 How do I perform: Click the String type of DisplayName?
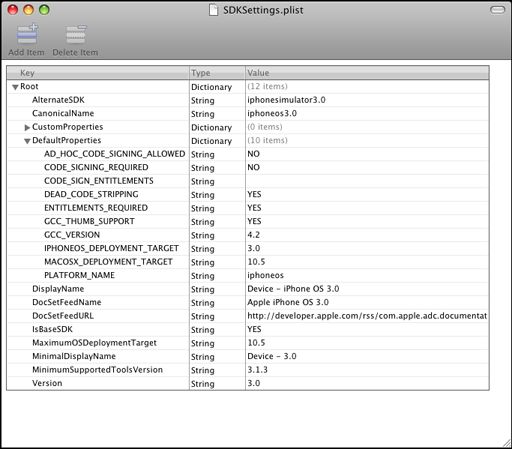point(203,289)
